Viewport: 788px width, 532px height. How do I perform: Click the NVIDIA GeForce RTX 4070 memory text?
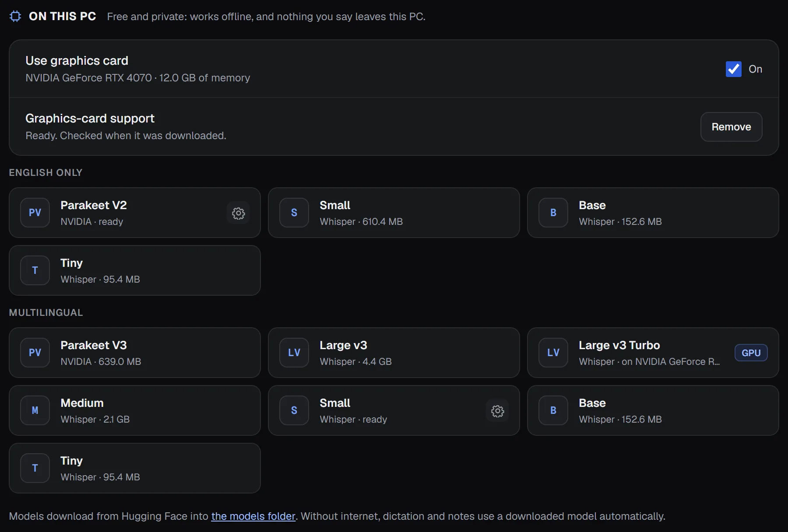138,78
